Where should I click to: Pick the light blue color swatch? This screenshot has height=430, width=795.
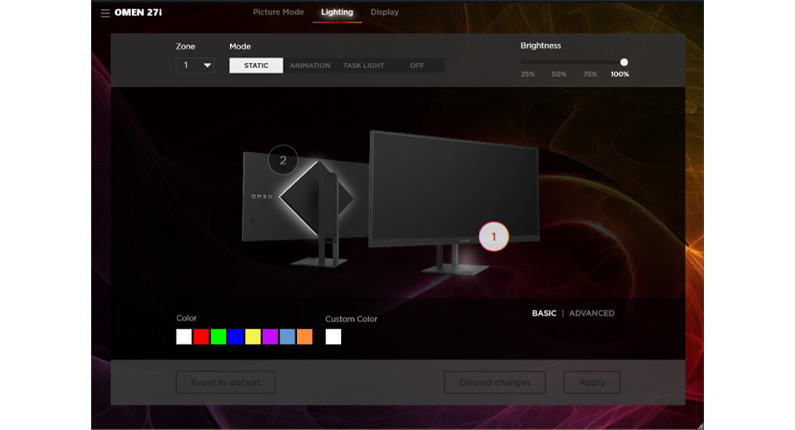click(x=287, y=337)
